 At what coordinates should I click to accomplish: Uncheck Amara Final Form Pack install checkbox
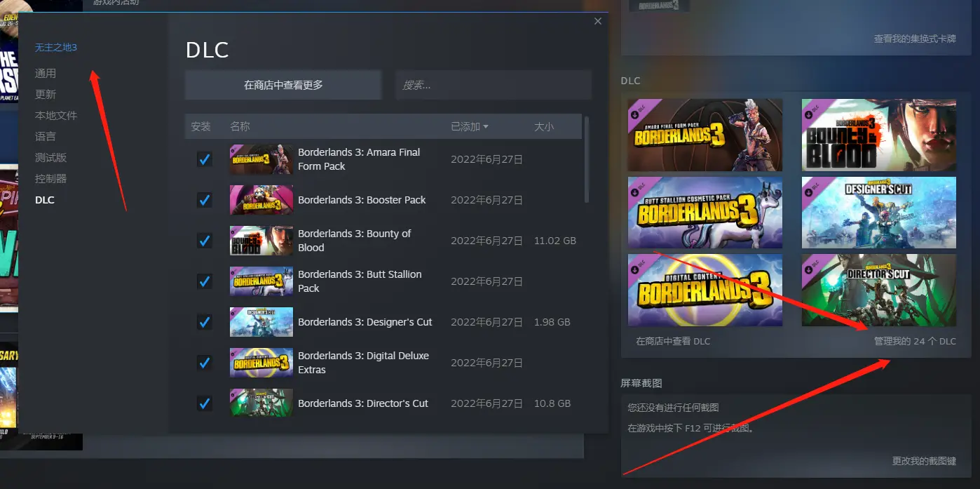pyautogui.click(x=204, y=159)
